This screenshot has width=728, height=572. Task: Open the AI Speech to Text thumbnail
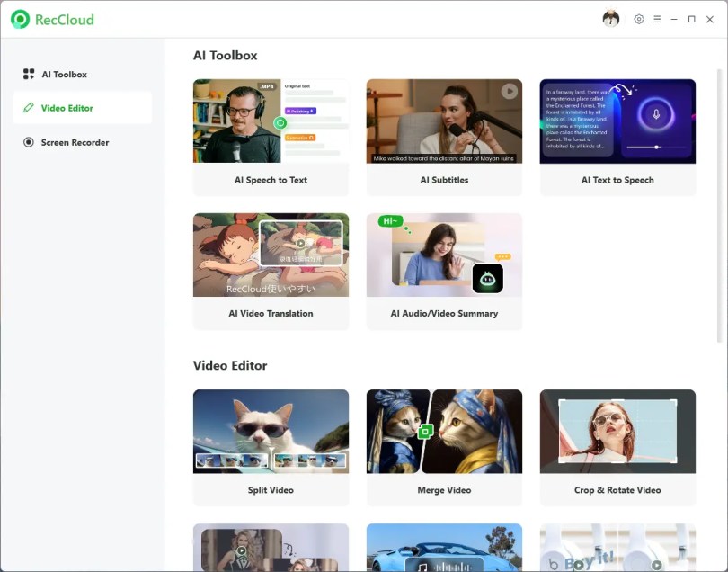[271, 121]
